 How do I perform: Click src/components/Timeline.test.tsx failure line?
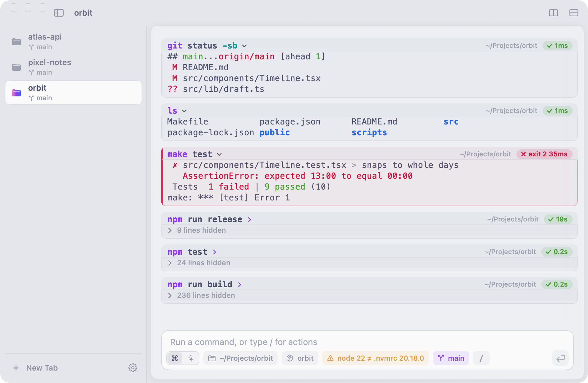[264, 165]
